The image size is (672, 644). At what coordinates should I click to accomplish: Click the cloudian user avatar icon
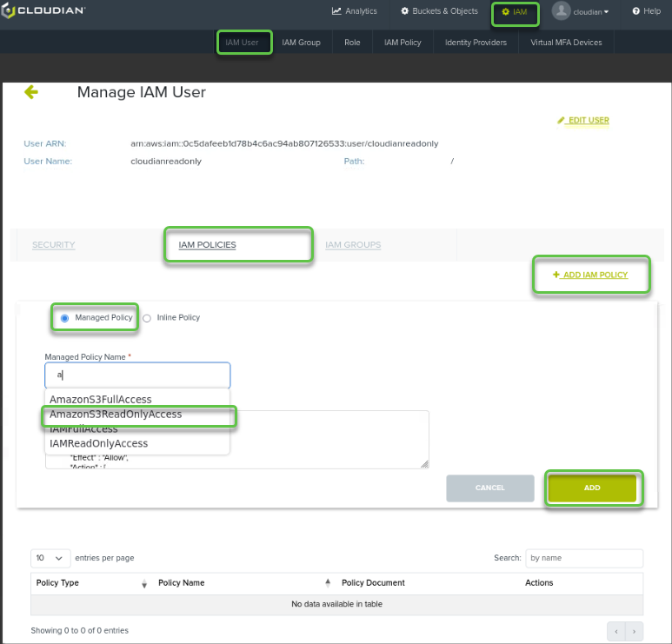point(561,10)
